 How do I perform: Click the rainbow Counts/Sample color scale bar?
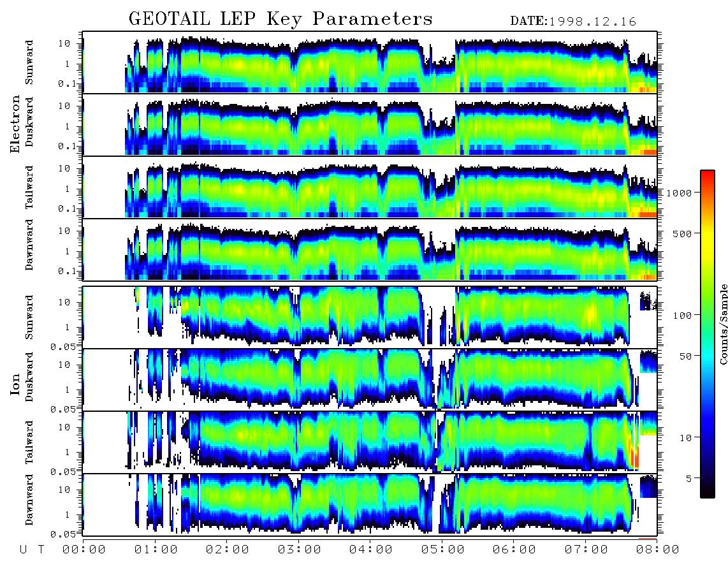click(708, 334)
